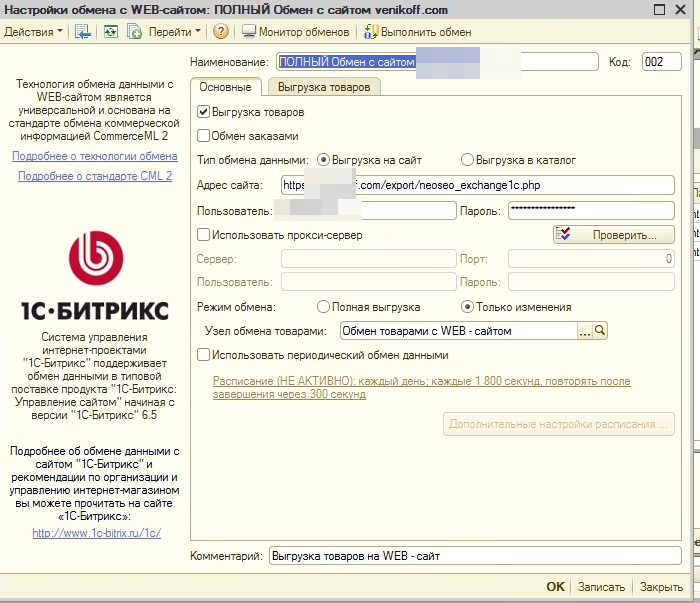
Task: Click the copy document toolbar icon
Action: pos(134,32)
